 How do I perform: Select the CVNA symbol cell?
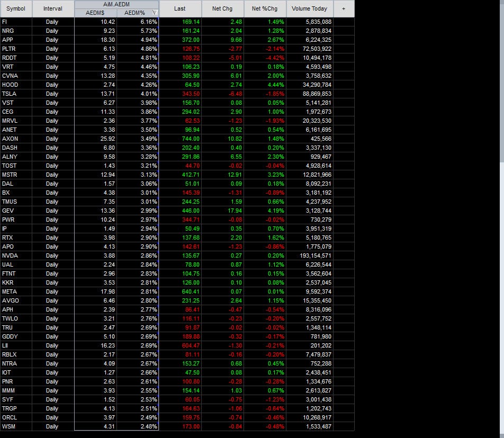pyautogui.click(x=16, y=76)
